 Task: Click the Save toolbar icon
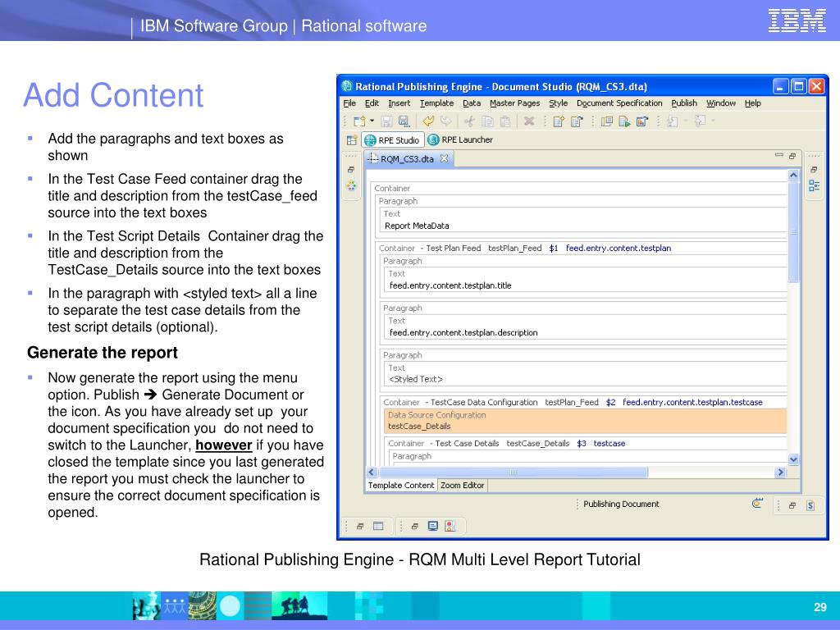click(x=386, y=121)
